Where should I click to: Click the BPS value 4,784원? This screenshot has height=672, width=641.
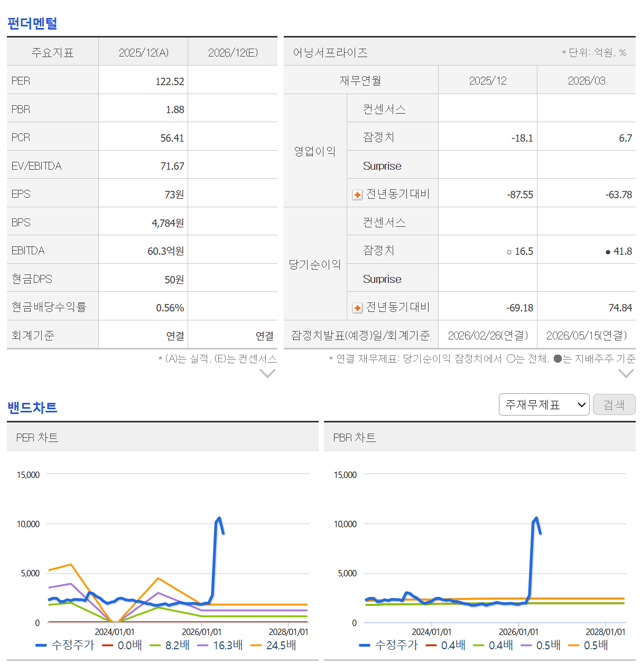(x=168, y=223)
